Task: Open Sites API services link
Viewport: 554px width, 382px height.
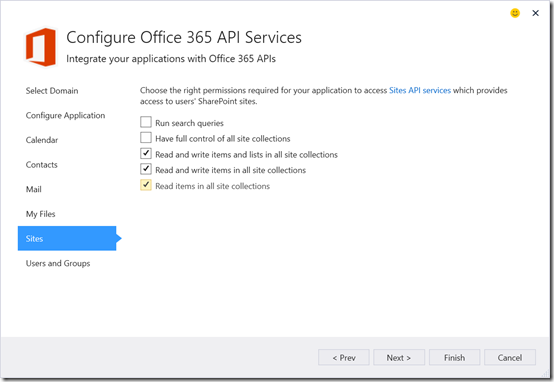Action: click(x=420, y=90)
